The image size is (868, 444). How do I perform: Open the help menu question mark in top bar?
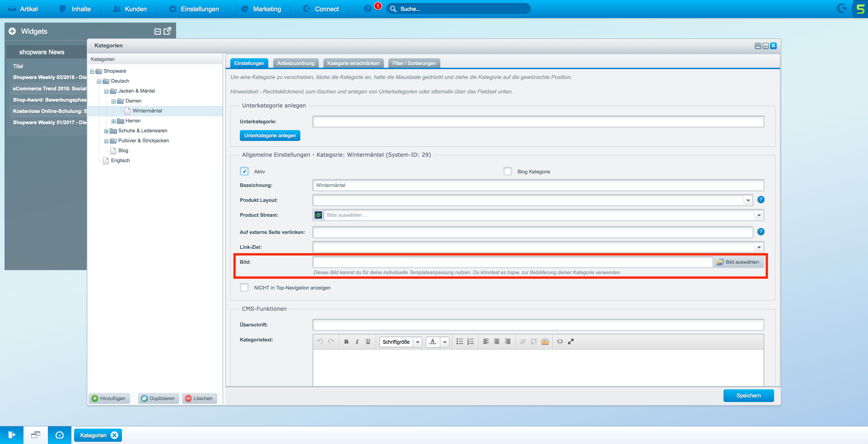(368, 9)
